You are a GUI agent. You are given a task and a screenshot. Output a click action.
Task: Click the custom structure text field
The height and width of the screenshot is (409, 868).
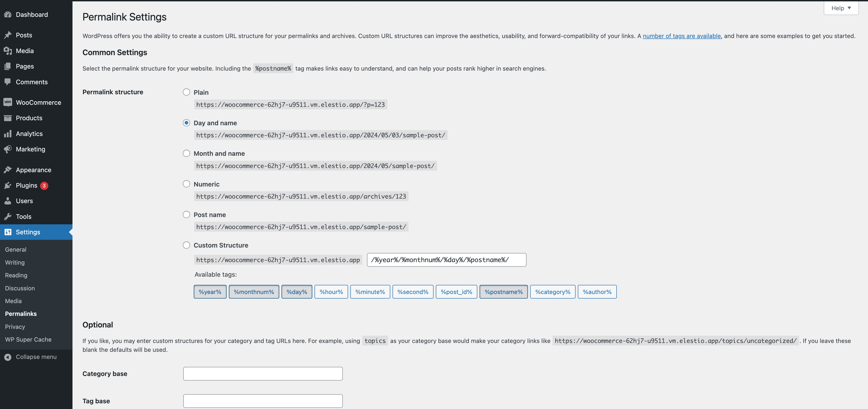(x=447, y=260)
